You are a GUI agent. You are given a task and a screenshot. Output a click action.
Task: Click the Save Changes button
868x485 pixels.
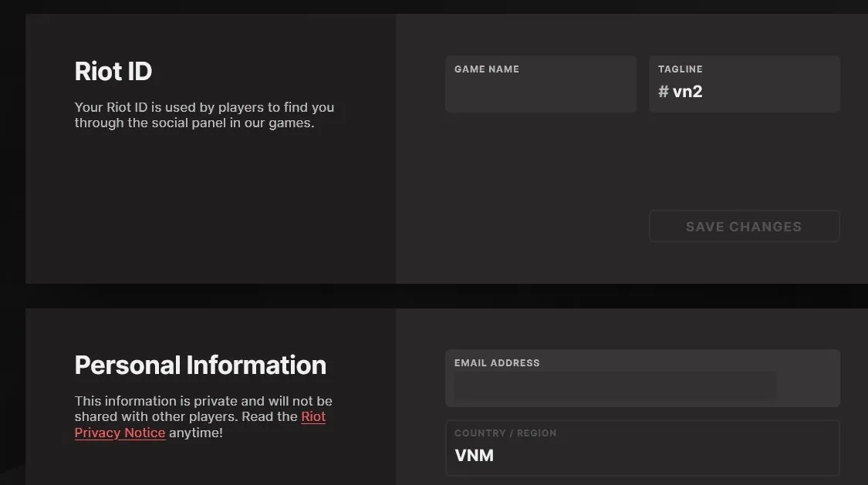745,226
